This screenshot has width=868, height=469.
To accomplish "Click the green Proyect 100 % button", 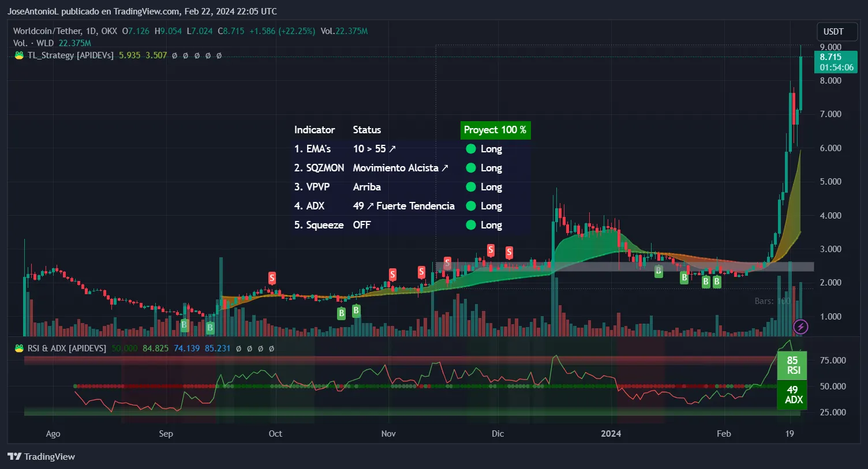I will [x=495, y=130].
